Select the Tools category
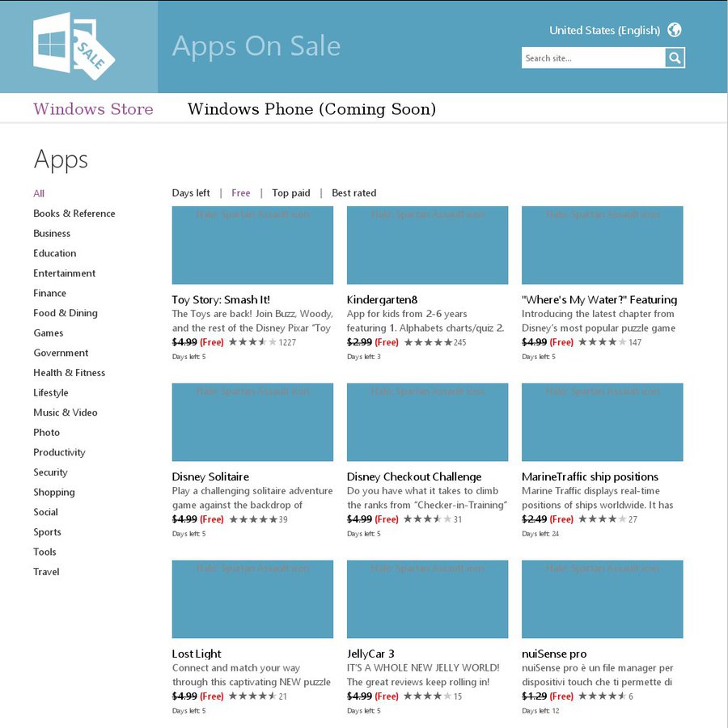This screenshot has height=728, width=728. 44,552
